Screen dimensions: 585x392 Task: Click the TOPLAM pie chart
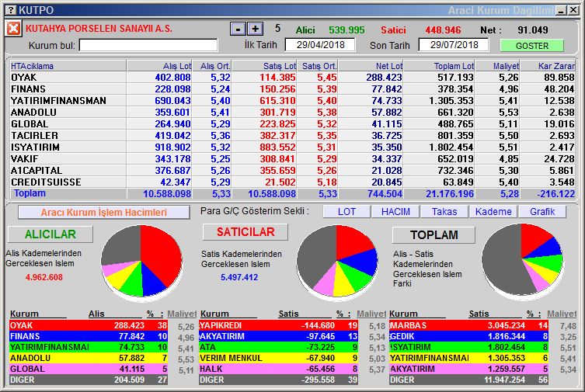click(x=522, y=260)
